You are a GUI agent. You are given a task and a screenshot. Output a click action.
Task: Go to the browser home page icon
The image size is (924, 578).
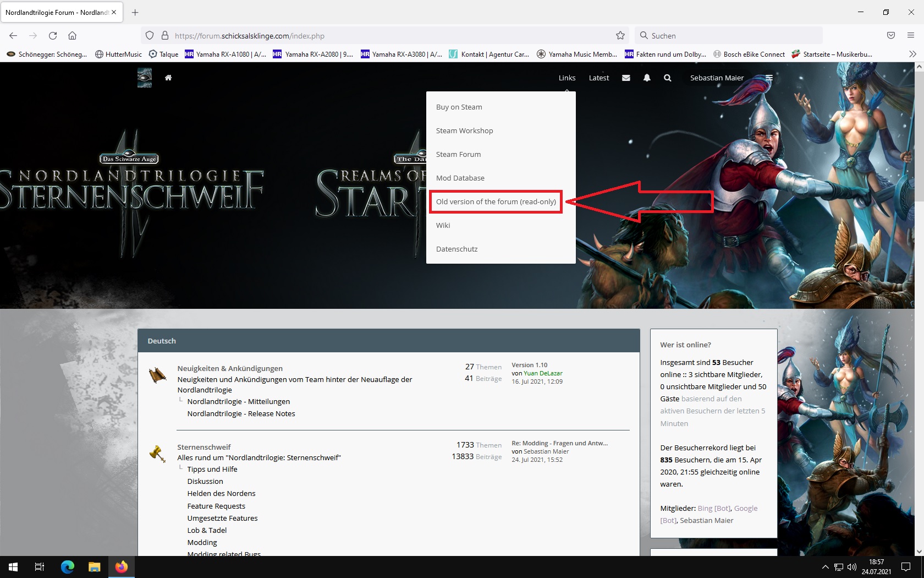(72, 36)
